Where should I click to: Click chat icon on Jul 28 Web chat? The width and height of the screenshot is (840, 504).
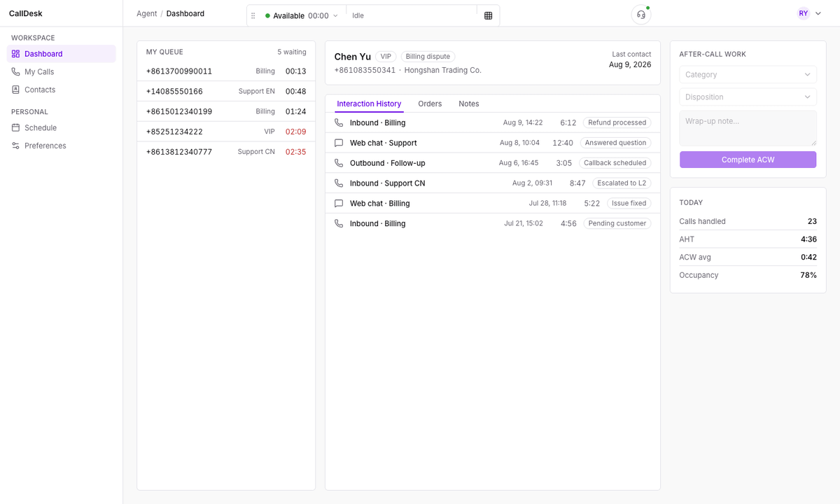tap(339, 204)
